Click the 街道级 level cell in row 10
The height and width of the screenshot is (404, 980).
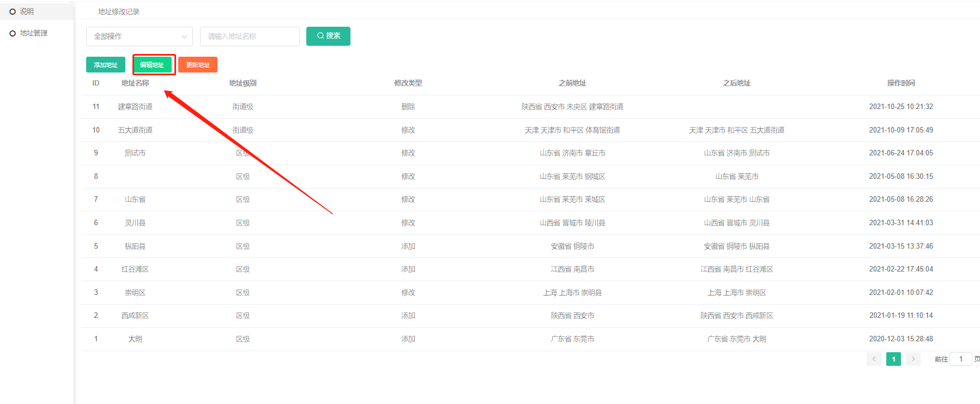pyautogui.click(x=243, y=130)
